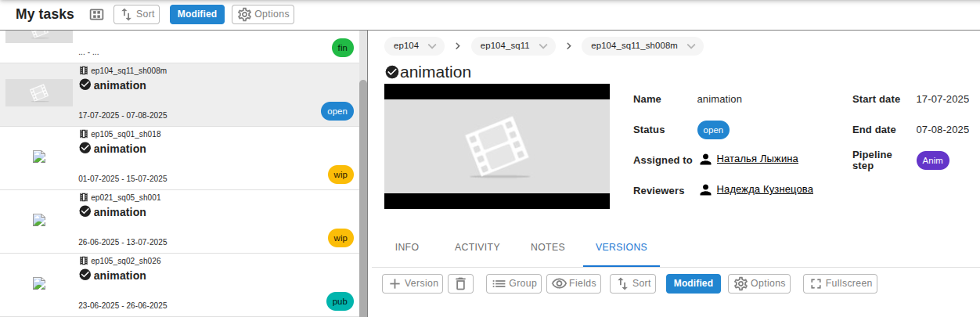This screenshot has height=317, width=980.
Task: Open Options in versions toolbar
Action: pos(759,283)
